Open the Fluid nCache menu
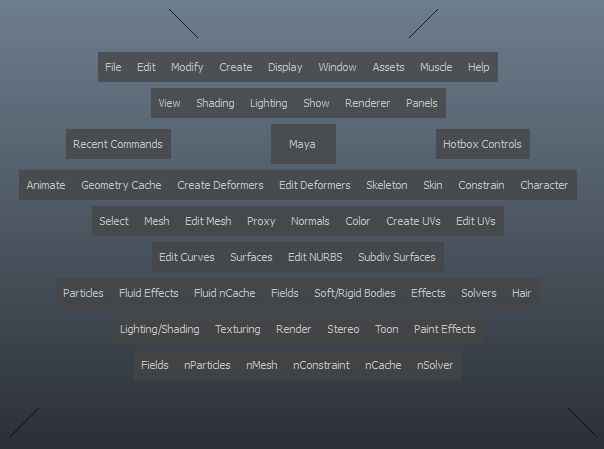Screen dimensions: 604x449 [225, 293]
